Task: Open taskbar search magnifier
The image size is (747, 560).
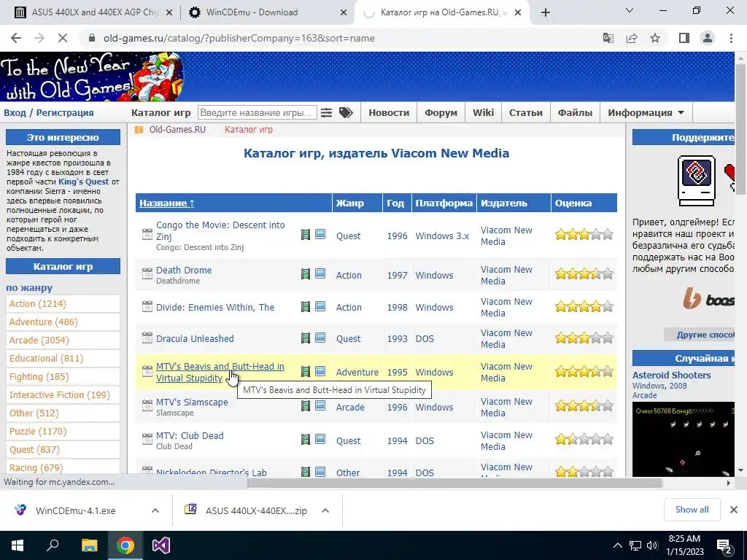Action: coord(53,545)
